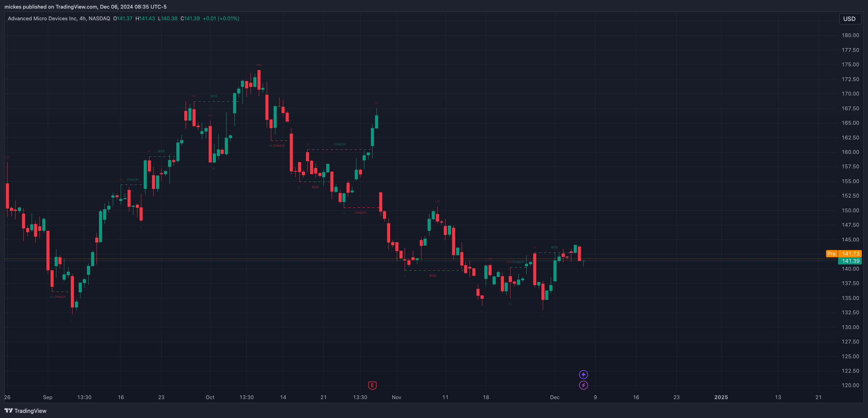Viewport: 868px width, 418px height.
Task: Click the Oct label on time axis
Action: (x=210, y=397)
